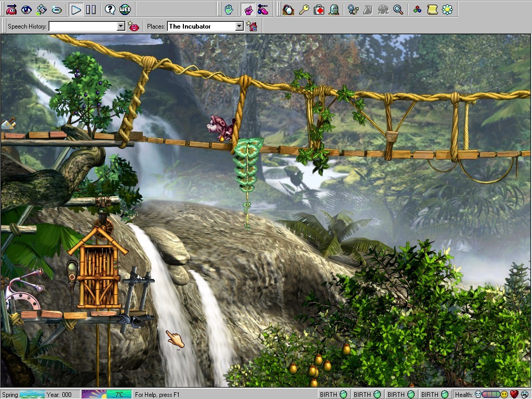
Task: Click the skull icon beside Health
Action: click(x=478, y=394)
